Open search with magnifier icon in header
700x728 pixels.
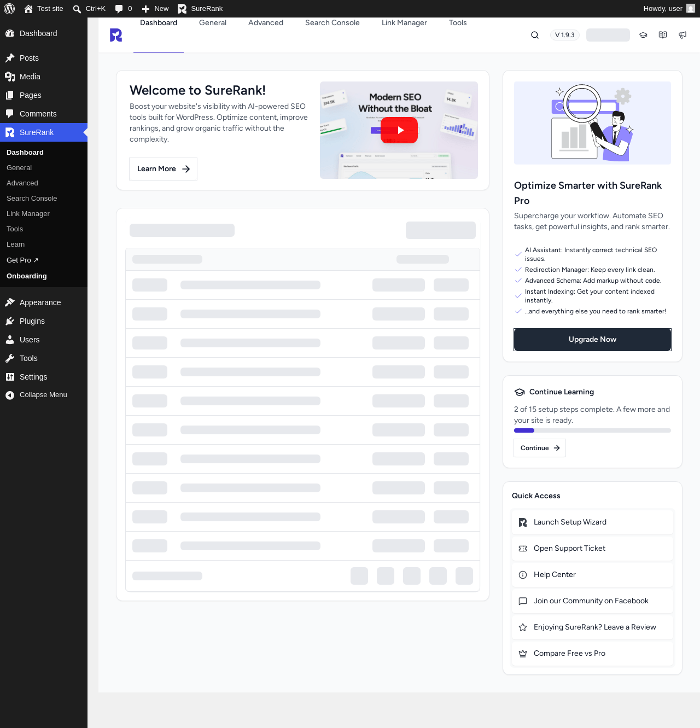[x=535, y=35]
